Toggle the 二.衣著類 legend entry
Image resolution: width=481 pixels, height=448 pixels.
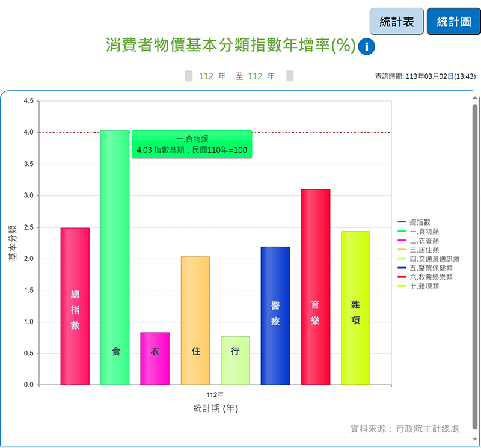424,240
